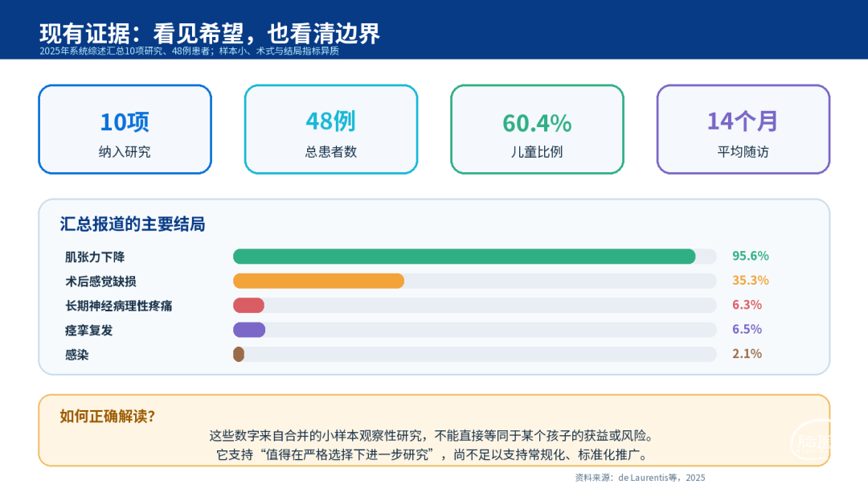Click the green 肌张力下降 progress bar
Image resolution: width=868 pixels, height=489 pixels.
point(464,256)
